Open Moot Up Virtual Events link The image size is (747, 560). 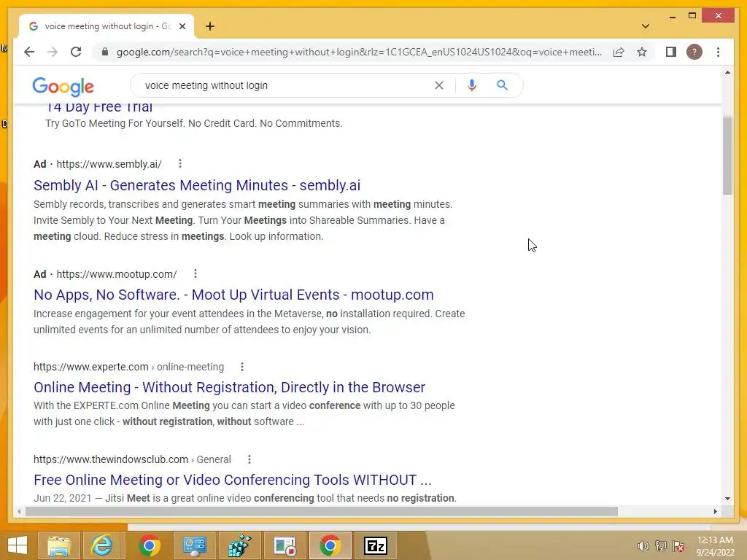point(233,295)
